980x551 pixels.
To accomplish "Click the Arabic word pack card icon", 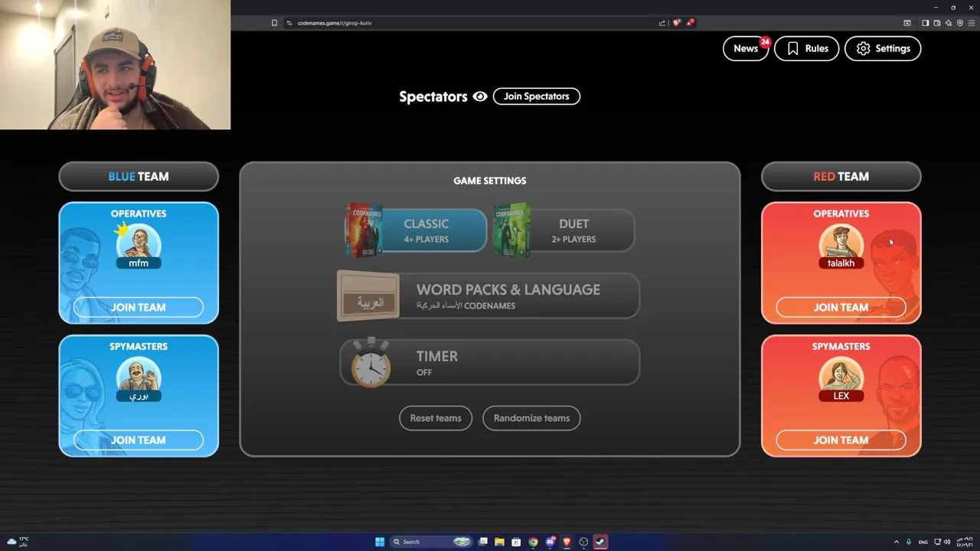I will click(x=368, y=296).
